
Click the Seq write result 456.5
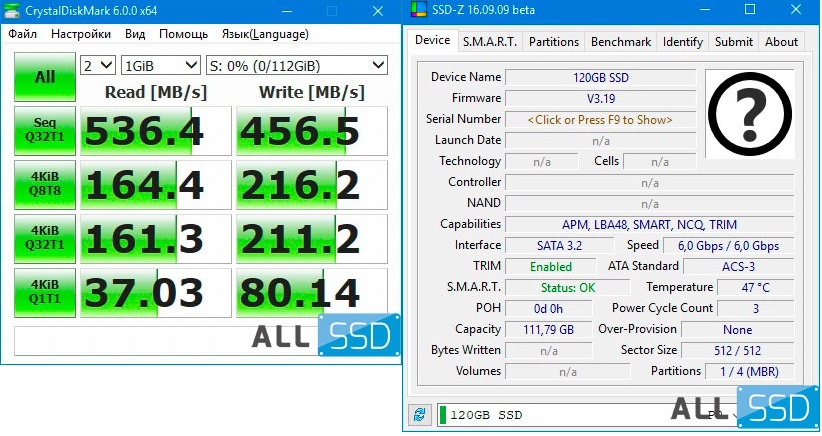[x=312, y=130]
